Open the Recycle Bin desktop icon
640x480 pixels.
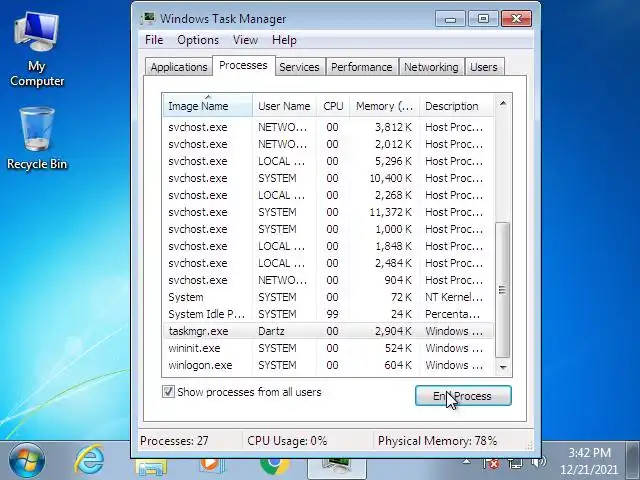tap(37, 138)
